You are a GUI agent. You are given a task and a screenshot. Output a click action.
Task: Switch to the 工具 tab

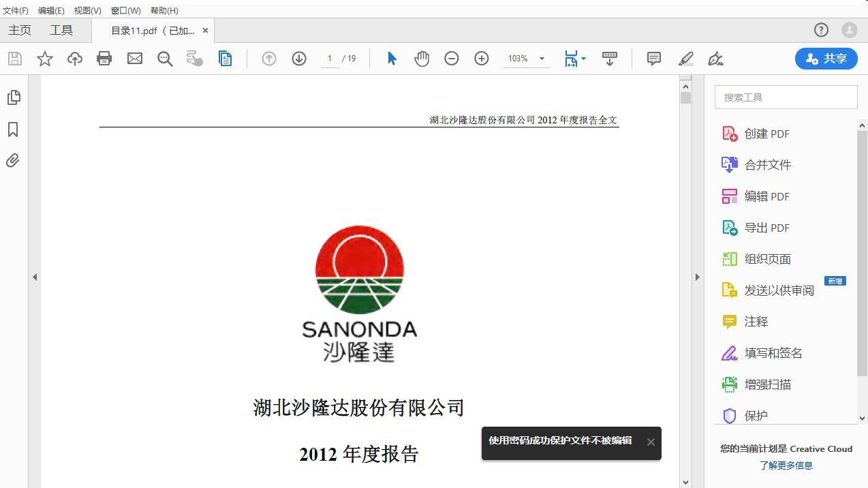point(61,30)
